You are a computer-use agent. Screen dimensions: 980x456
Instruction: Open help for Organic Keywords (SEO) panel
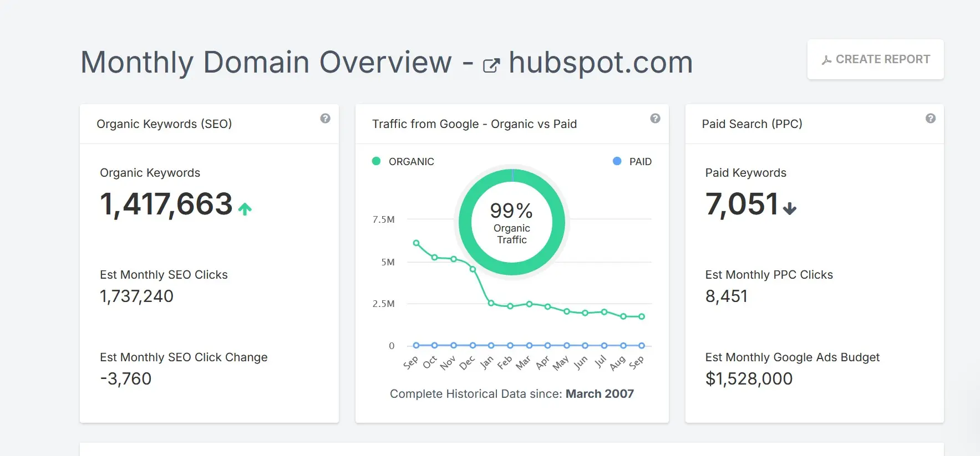[x=326, y=118]
